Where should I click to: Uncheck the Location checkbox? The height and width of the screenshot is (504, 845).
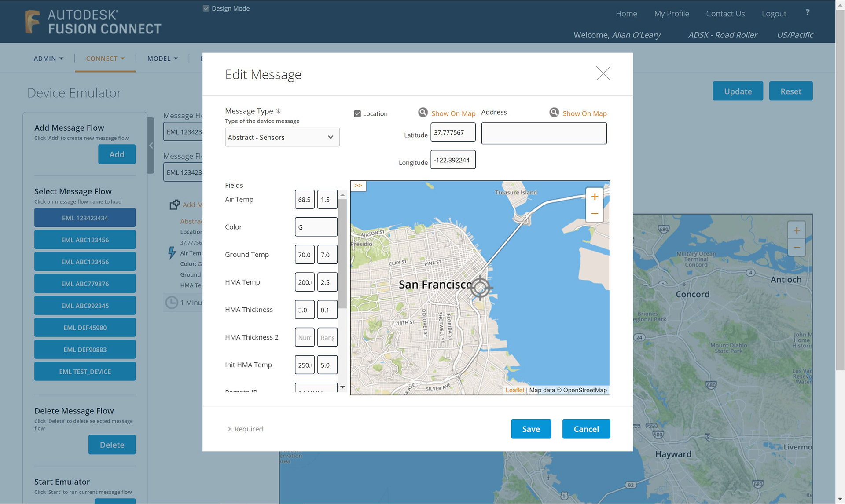click(x=357, y=114)
